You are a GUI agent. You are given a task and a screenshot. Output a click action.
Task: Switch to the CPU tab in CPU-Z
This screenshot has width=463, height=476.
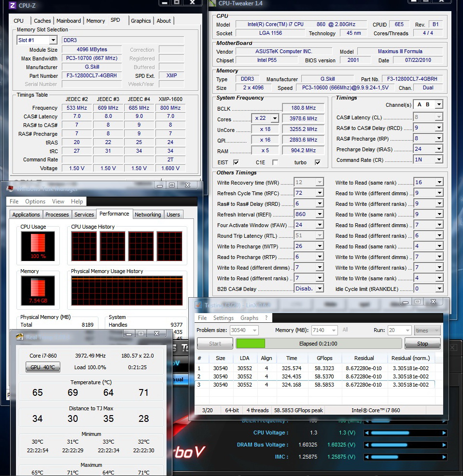(18, 21)
